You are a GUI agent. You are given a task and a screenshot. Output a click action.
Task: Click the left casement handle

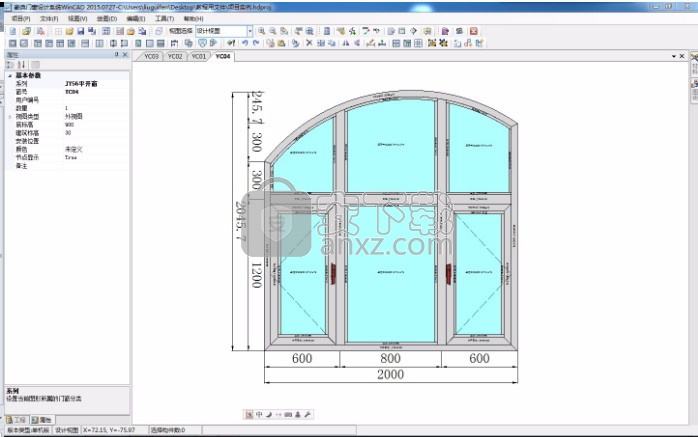333,274
